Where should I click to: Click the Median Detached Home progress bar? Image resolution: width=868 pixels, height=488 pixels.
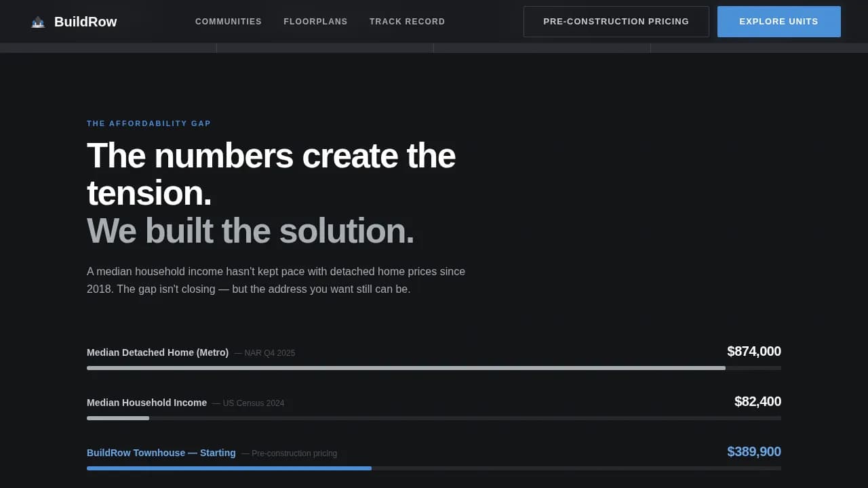[434, 368]
